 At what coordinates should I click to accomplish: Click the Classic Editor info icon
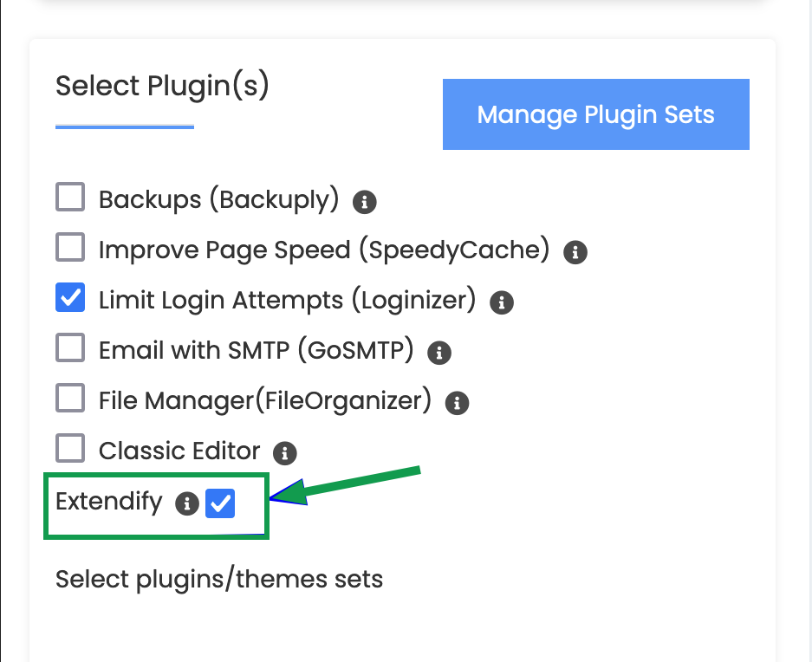[285, 452]
